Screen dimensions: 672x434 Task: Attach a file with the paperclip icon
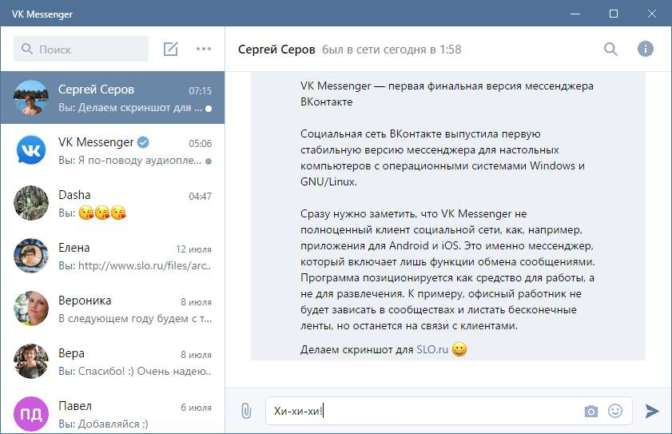tap(245, 411)
